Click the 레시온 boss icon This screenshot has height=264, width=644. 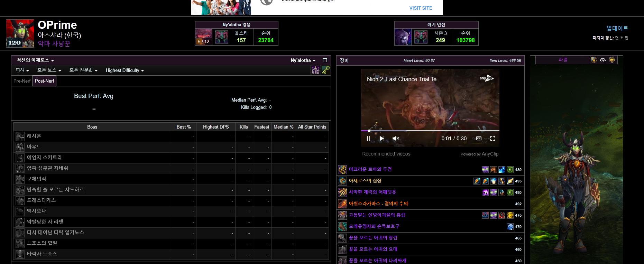tap(20, 136)
